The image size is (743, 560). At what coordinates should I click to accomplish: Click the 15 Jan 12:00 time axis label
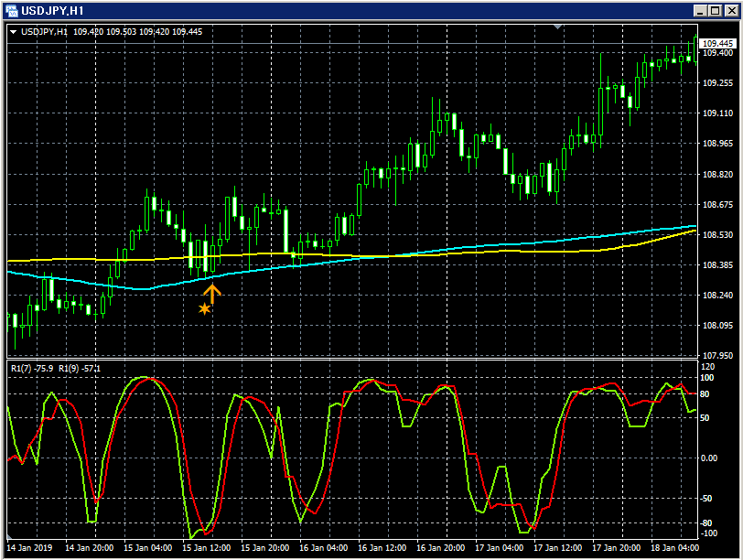207,547
